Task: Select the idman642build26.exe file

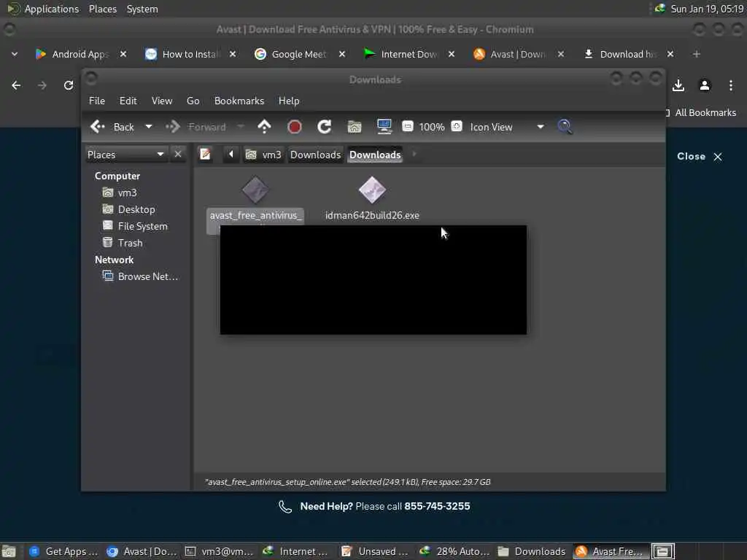Action: click(x=372, y=198)
